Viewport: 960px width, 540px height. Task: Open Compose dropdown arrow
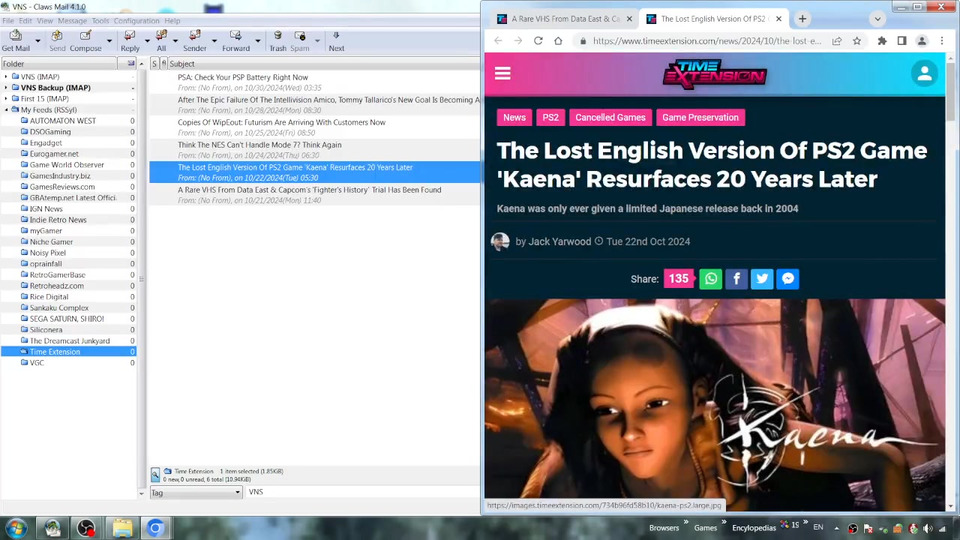pyautogui.click(x=110, y=41)
